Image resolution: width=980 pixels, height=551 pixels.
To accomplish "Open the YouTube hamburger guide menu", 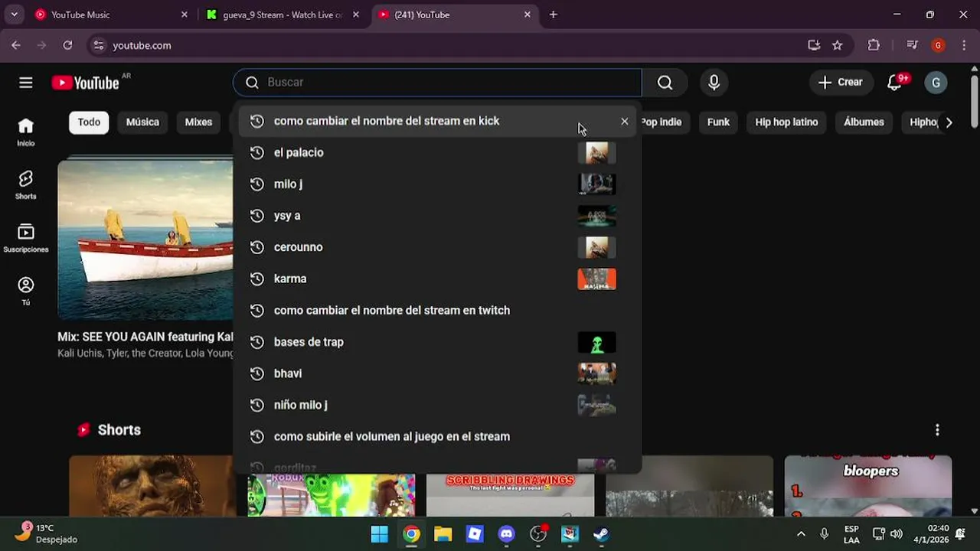I will point(26,83).
